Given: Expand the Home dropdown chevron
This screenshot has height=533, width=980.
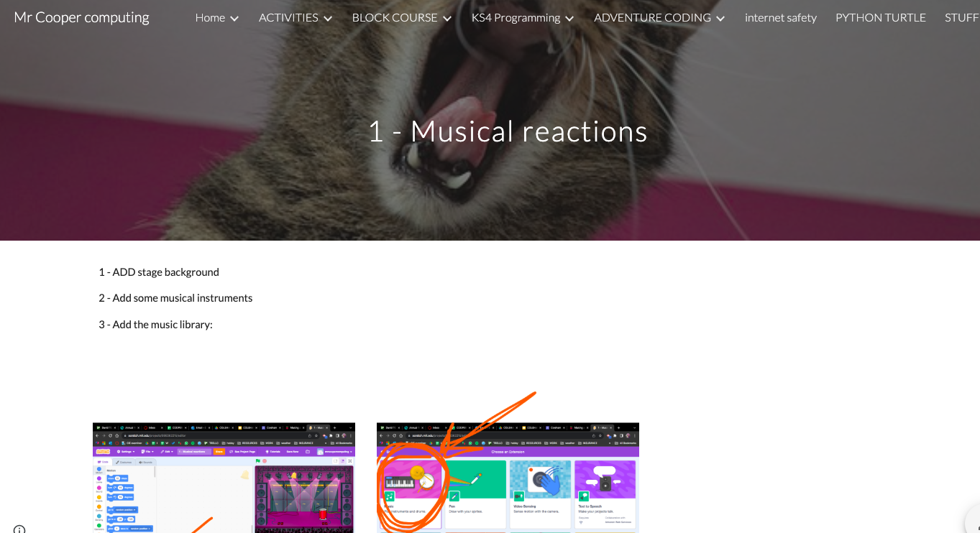Looking at the screenshot, I should click(x=234, y=19).
